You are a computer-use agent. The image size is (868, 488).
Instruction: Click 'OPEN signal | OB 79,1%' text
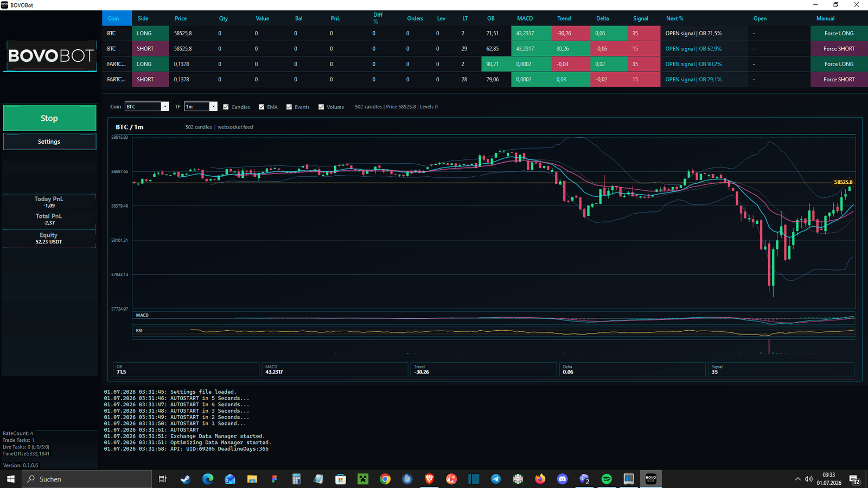693,79
